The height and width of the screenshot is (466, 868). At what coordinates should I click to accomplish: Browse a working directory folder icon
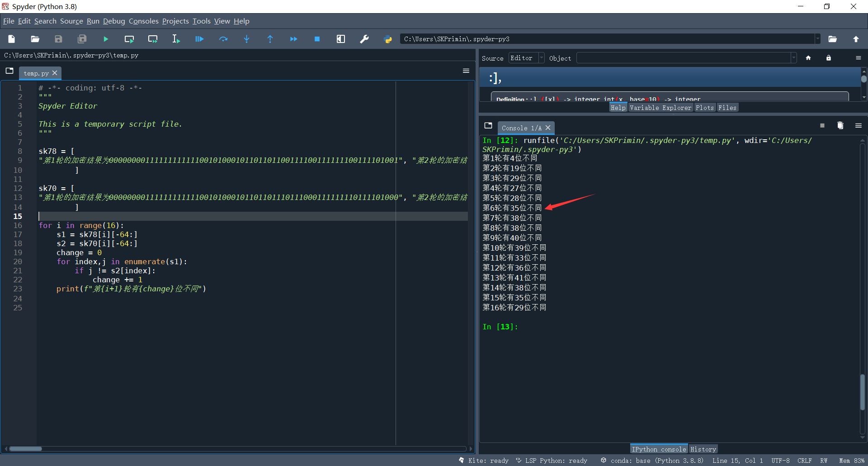click(833, 39)
